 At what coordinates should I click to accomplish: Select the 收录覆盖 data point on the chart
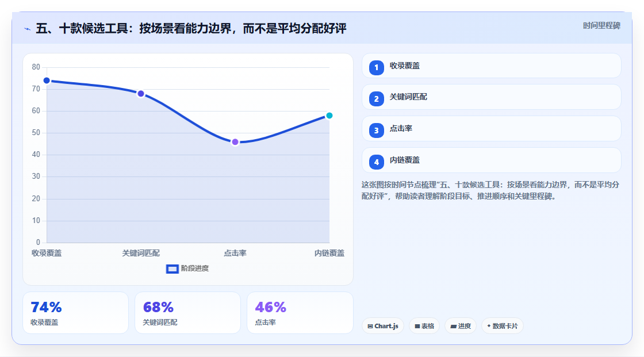tap(47, 80)
